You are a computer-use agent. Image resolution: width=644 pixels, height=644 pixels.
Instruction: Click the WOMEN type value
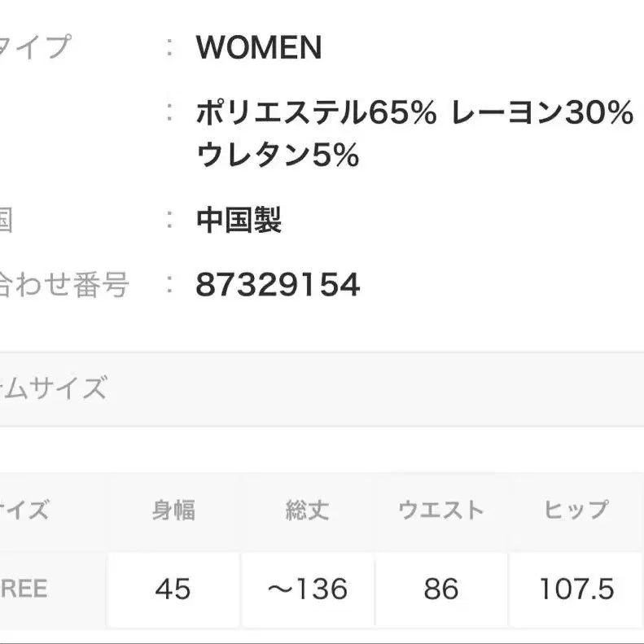[259, 48]
